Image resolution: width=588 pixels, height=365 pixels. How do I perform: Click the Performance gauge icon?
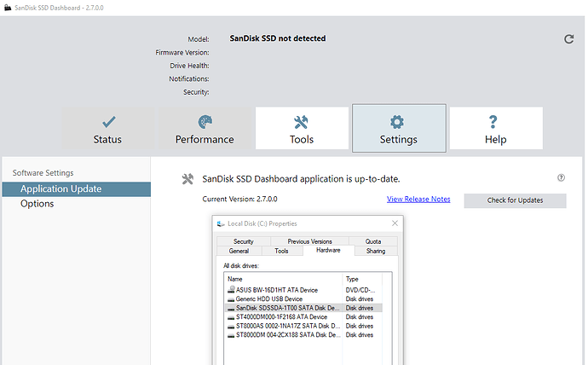click(x=205, y=122)
